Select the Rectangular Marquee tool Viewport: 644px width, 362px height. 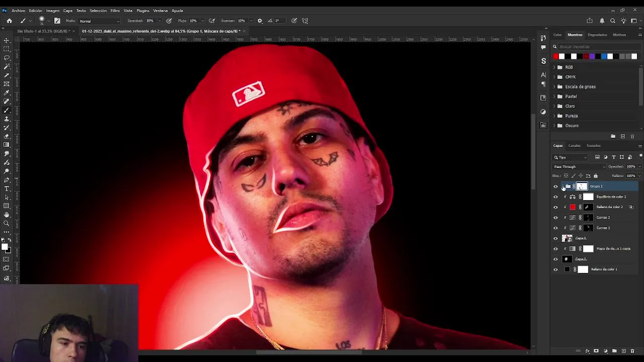point(7,49)
